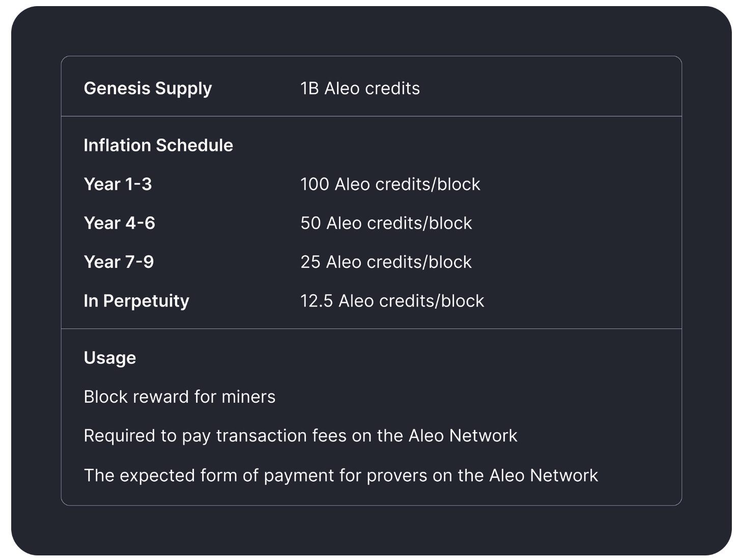Click the line starting with Required to pay
This screenshot has width=740, height=560.
tap(300, 436)
